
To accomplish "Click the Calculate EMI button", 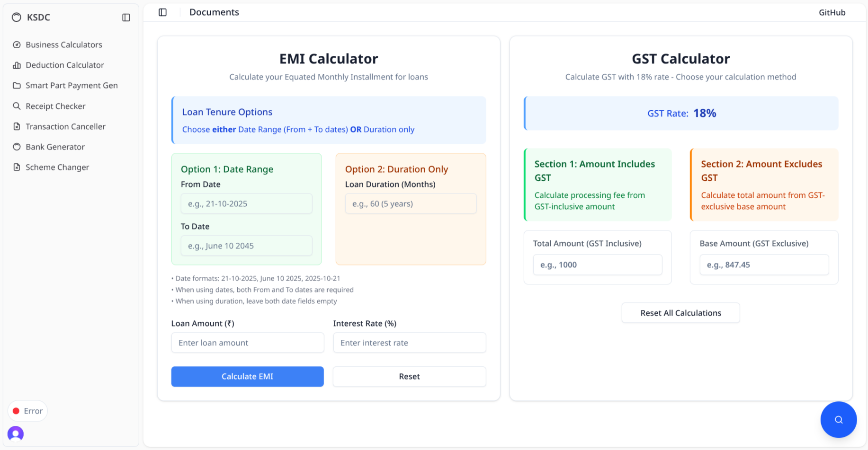I will [x=248, y=377].
